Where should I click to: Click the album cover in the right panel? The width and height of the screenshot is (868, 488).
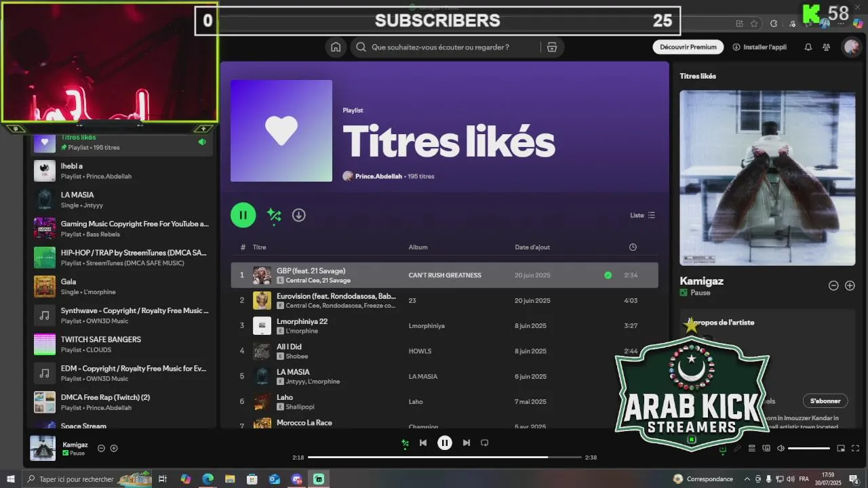coord(768,178)
